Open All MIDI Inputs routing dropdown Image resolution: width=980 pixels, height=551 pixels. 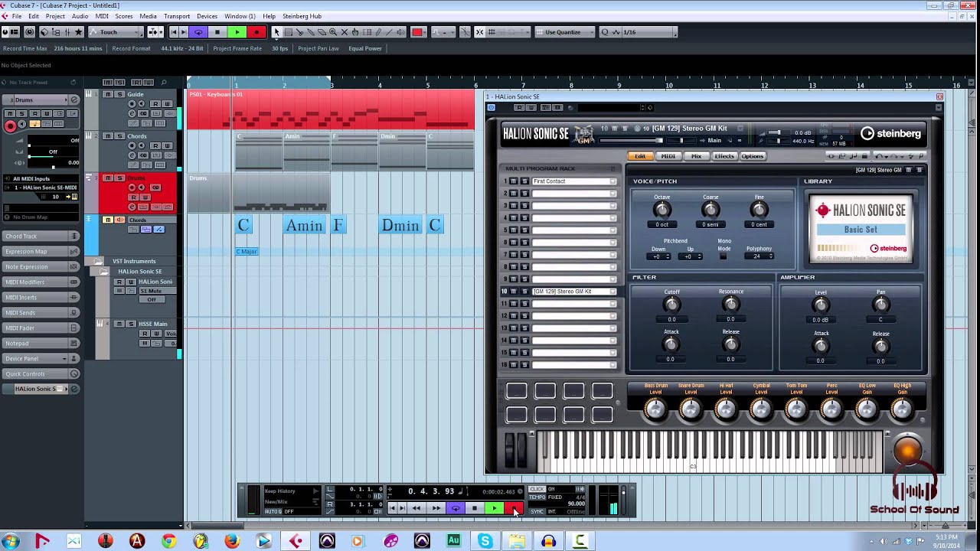coord(41,178)
